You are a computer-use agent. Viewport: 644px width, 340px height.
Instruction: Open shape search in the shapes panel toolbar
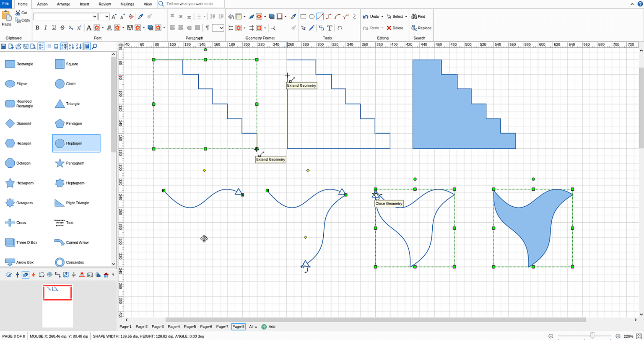coord(94,46)
